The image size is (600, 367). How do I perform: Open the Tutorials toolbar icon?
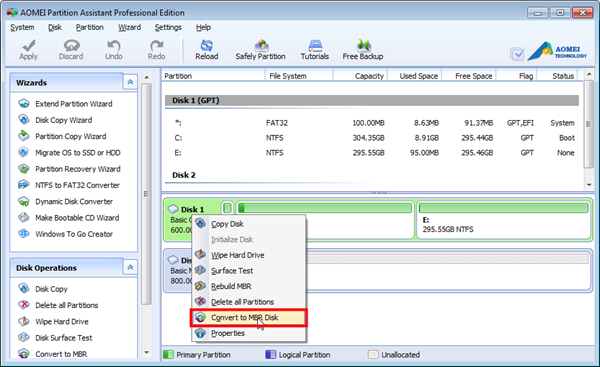click(x=315, y=50)
